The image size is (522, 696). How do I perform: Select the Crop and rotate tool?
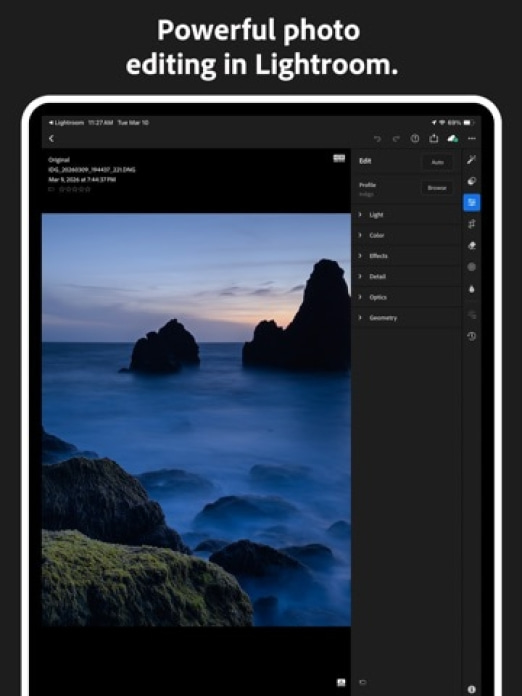click(471, 224)
